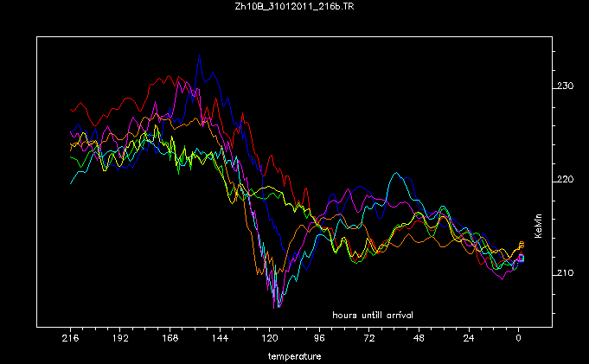Select the temperature label below the plot
Screen dimensions: 589x364
[294, 355]
